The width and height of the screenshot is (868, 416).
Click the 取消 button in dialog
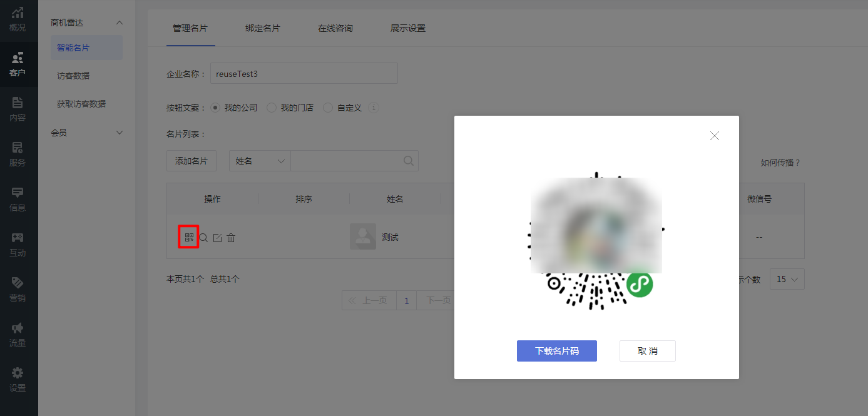[x=648, y=351]
